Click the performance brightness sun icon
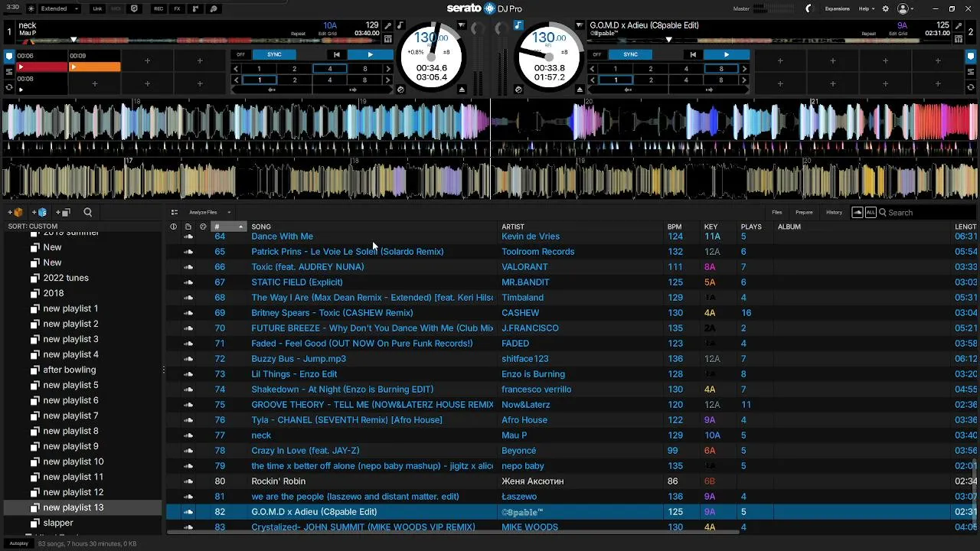This screenshot has height=551, width=980. pyautogui.click(x=31, y=8)
